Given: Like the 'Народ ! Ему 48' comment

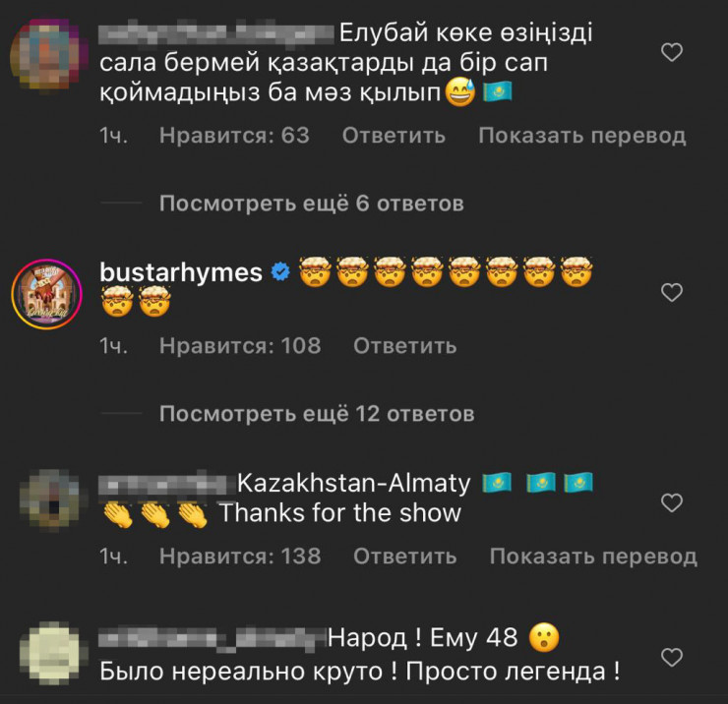Looking at the screenshot, I should click(671, 658).
